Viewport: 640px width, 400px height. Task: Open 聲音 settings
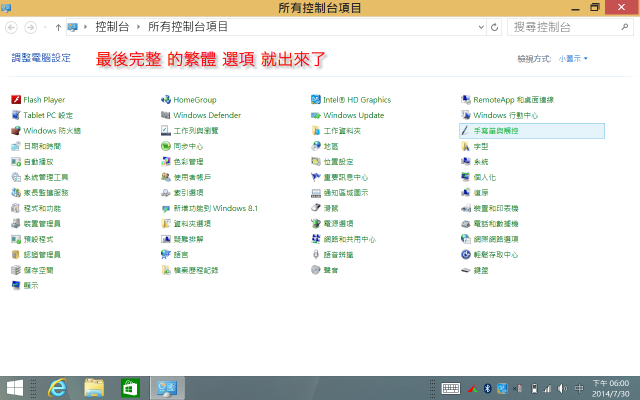click(324, 270)
